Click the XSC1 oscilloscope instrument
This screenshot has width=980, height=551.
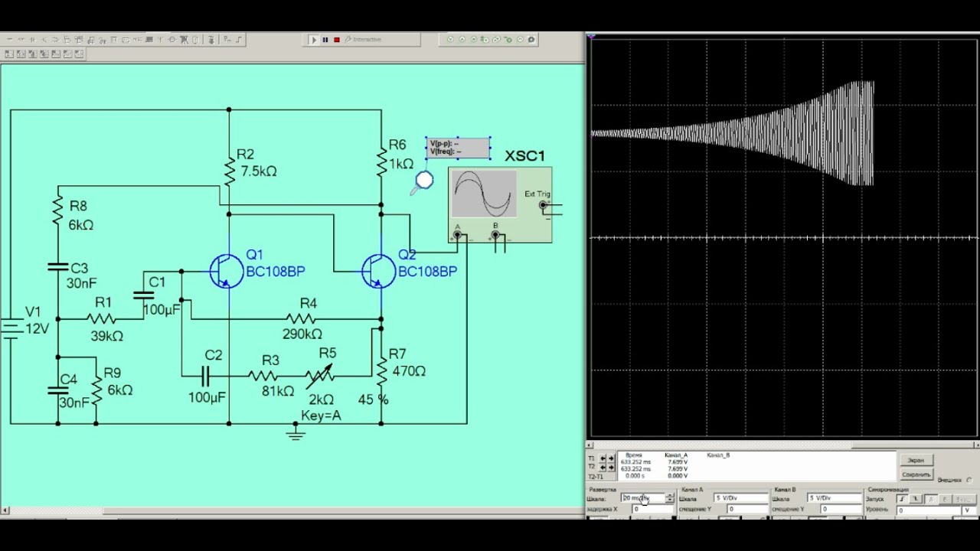click(499, 204)
